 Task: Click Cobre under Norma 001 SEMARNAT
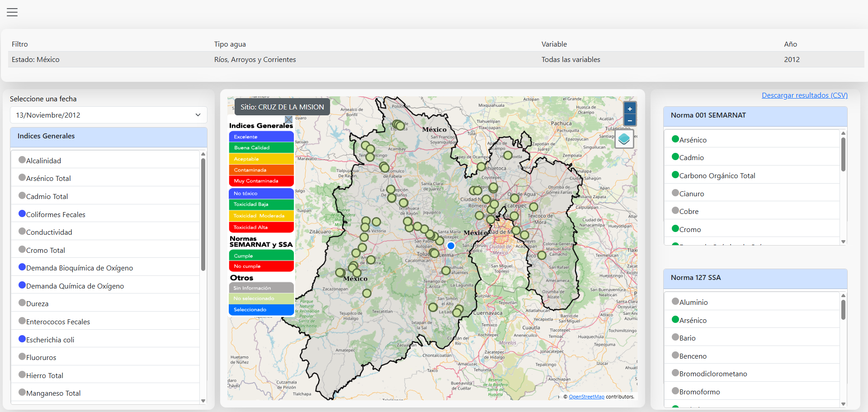pyautogui.click(x=752, y=211)
